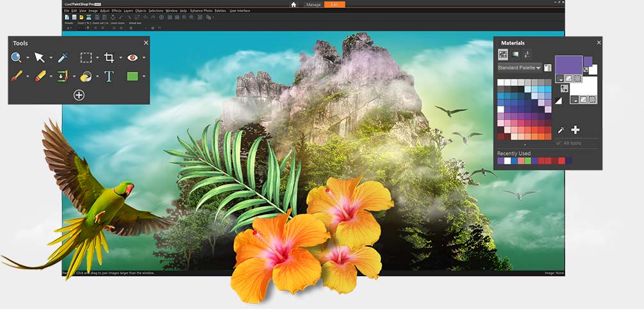Expand the Flood Fill flyout arrow
This screenshot has height=309, width=644.
click(x=97, y=76)
